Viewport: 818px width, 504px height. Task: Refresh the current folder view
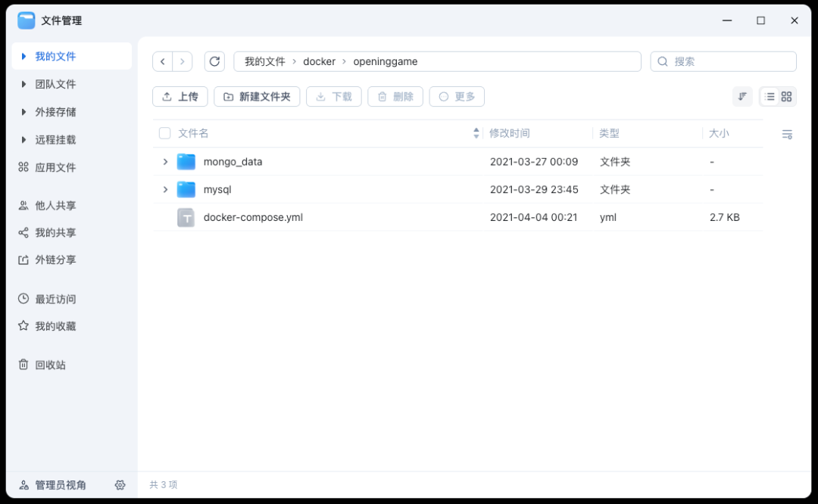click(x=214, y=61)
